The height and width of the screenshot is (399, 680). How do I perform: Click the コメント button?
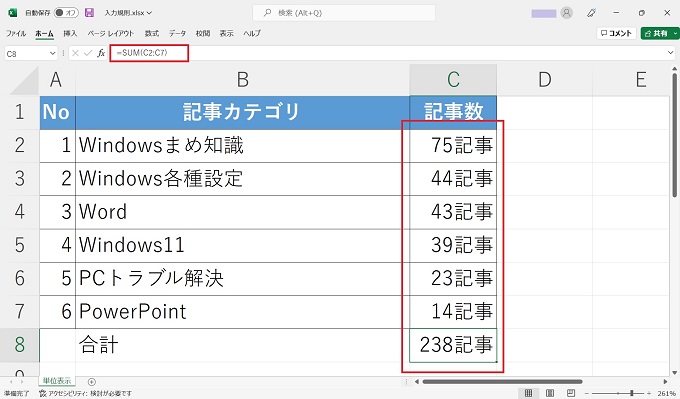point(616,33)
